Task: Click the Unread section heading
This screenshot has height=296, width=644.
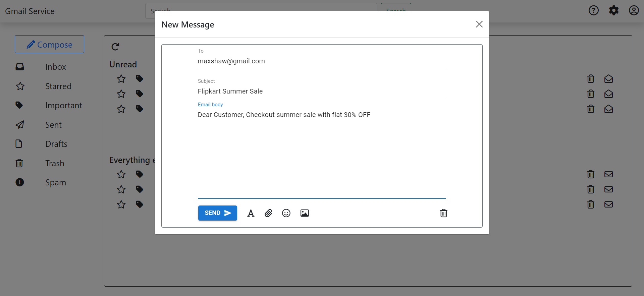Action: pyautogui.click(x=123, y=64)
